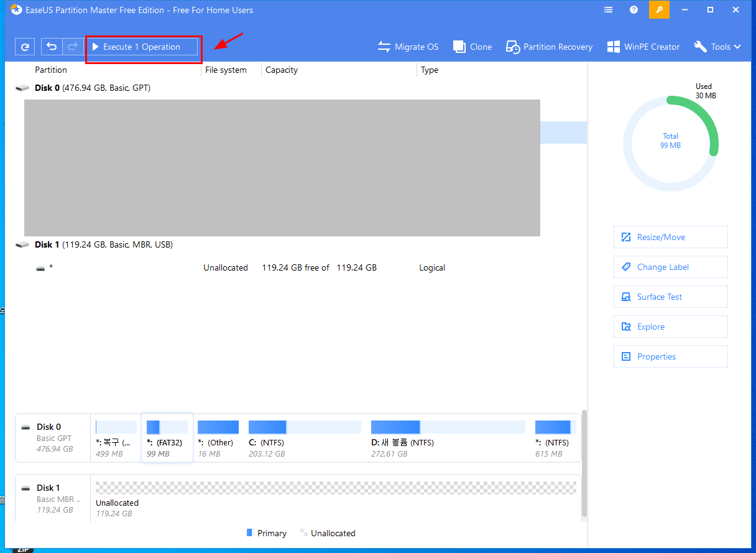
Task: Run Surface Test
Action: point(670,297)
